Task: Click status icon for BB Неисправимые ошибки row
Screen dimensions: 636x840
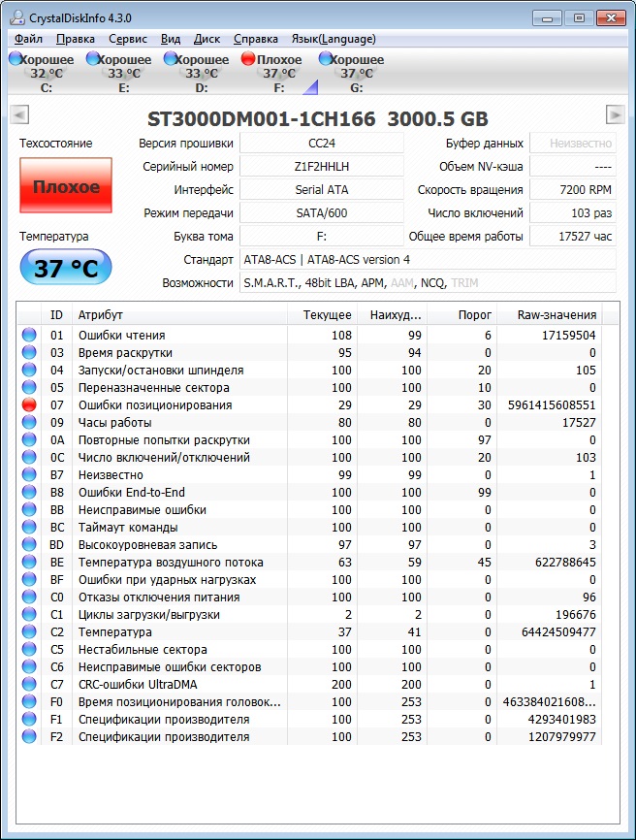Action: [29, 509]
